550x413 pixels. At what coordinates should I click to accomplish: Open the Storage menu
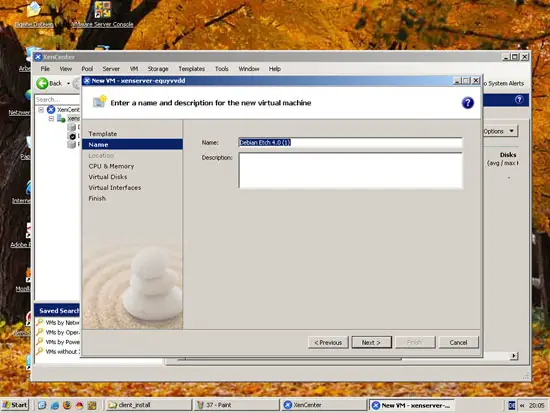[158, 69]
